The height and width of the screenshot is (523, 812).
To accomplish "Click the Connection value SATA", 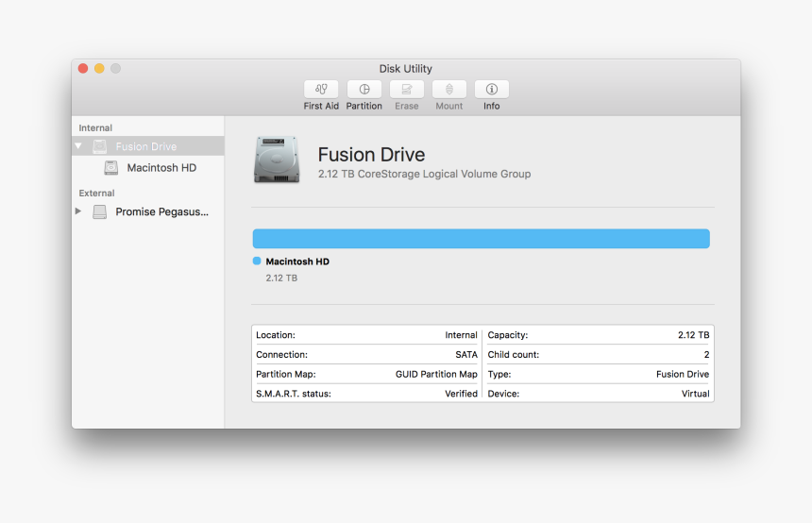I will [466, 355].
